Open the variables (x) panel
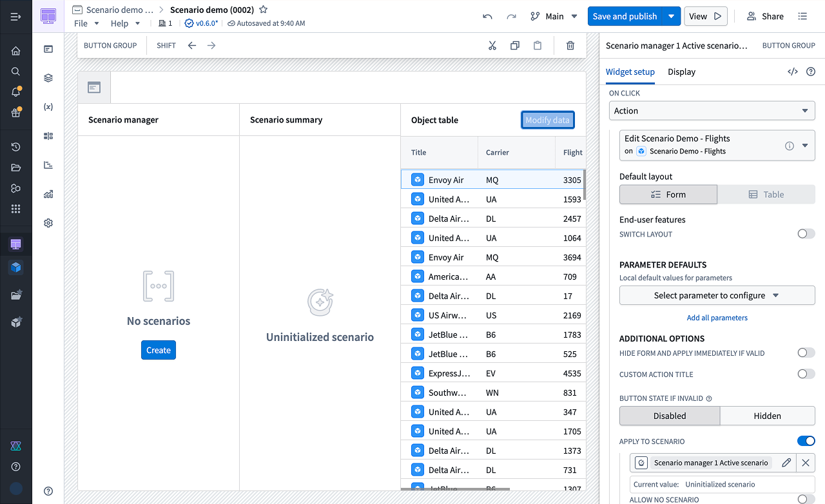 tap(48, 107)
